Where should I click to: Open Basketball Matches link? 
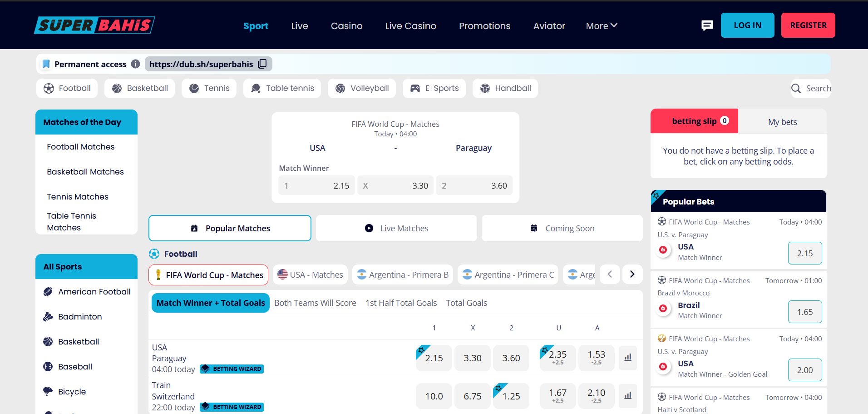click(x=85, y=172)
